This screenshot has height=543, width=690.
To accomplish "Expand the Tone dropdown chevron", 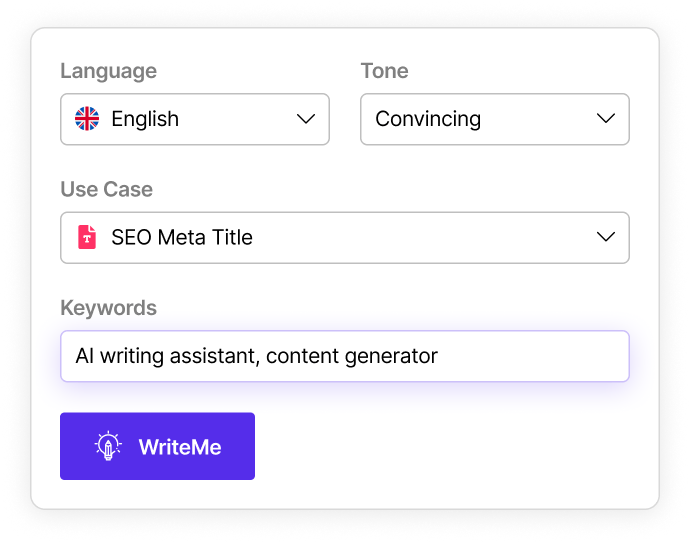I will click(x=606, y=119).
